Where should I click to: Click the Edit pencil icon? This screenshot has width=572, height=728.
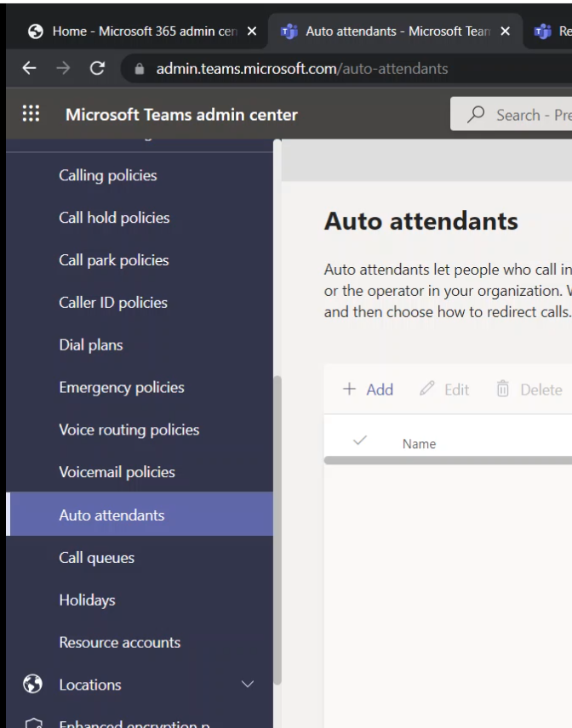click(428, 390)
